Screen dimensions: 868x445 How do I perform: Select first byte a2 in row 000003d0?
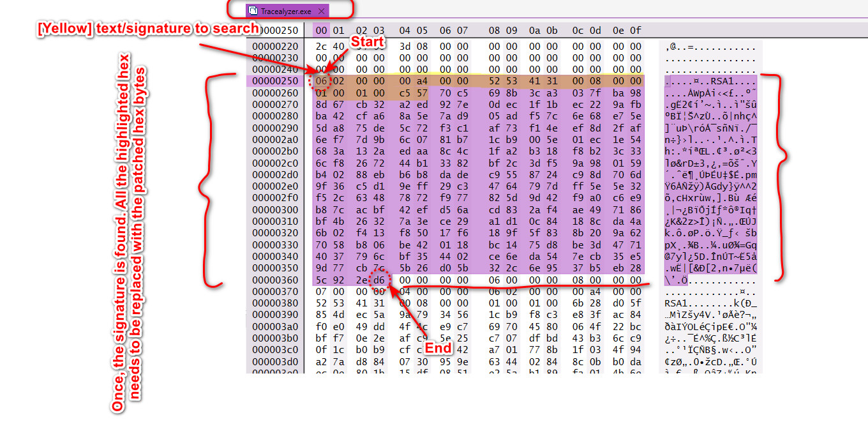[x=321, y=361]
